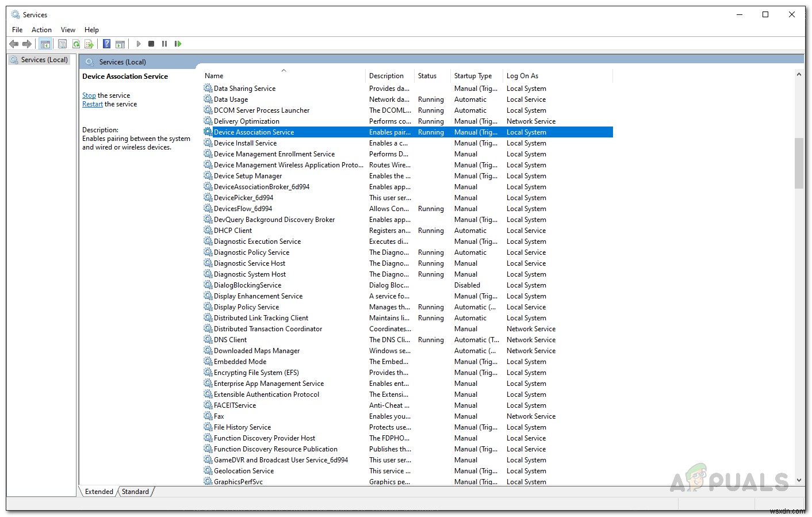This screenshot has width=812, height=517.
Task: Select Distributed Link Tracking Client row
Action: tap(408, 317)
